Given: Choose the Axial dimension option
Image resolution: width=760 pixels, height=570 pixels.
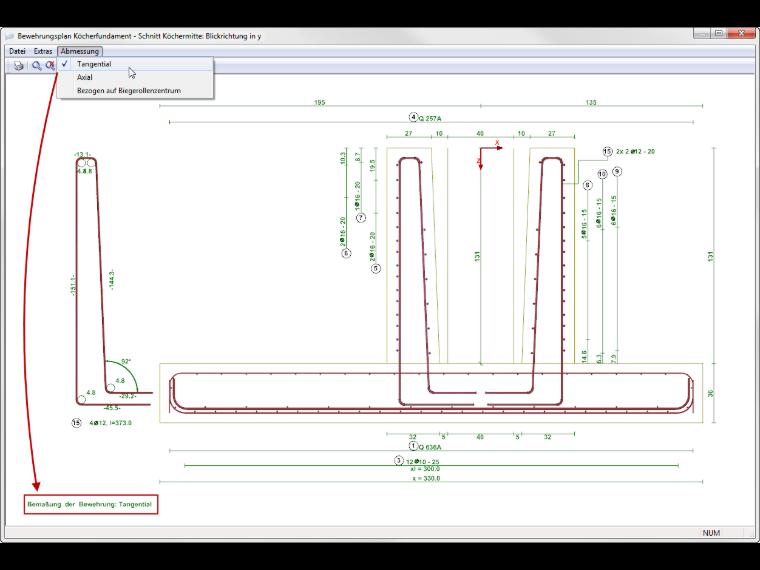Looking at the screenshot, I should 135,77.
